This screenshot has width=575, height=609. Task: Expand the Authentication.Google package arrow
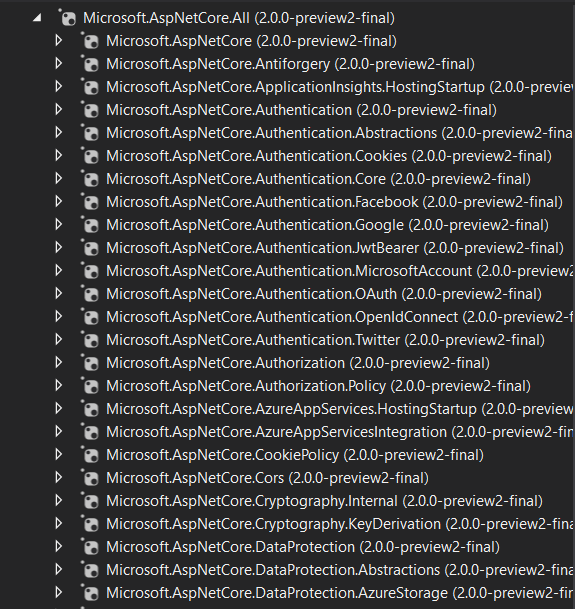pos(59,224)
